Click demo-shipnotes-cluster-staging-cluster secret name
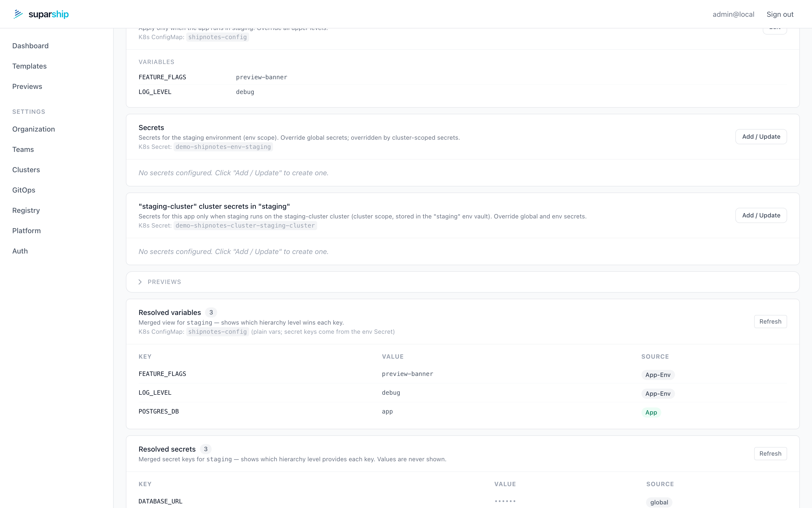Image resolution: width=812 pixels, height=508 pixels. tap(245, 226)
